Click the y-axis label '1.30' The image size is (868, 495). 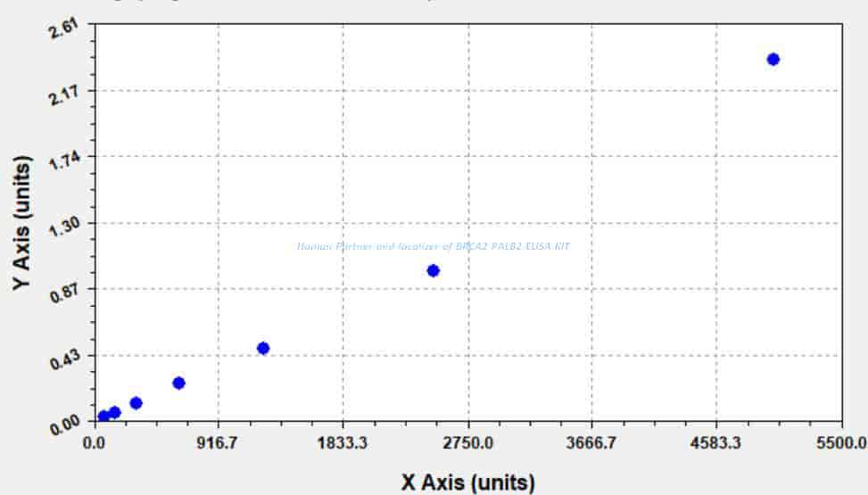tap(64, 227)
